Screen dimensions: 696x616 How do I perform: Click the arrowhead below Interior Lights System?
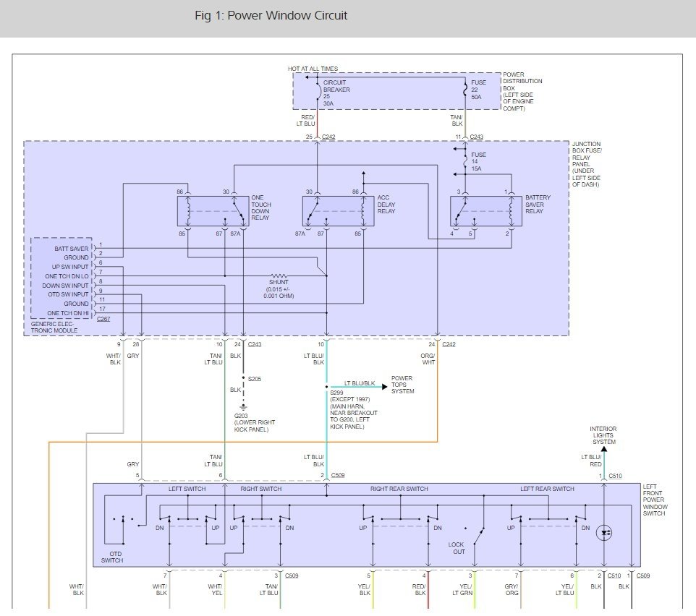click(603, 449)
